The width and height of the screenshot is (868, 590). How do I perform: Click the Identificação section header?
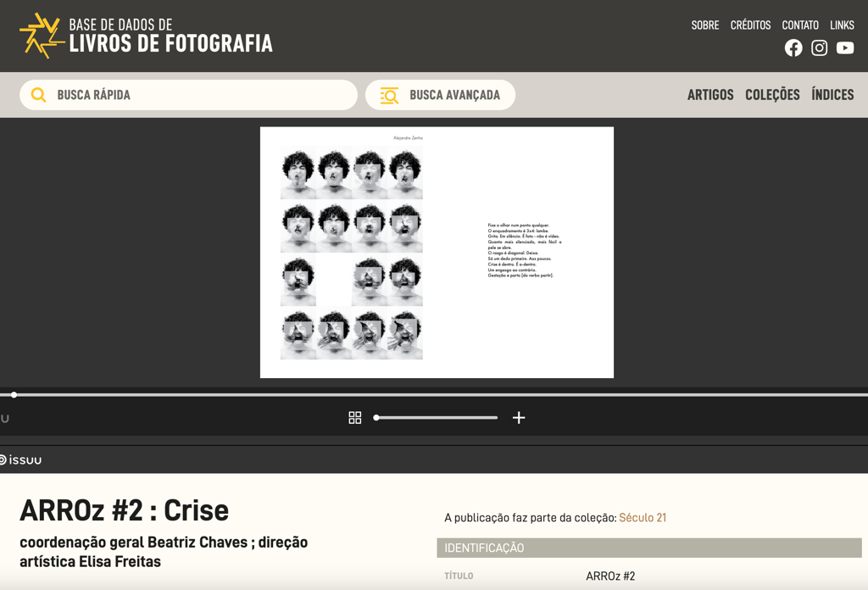tap(648, 548)
